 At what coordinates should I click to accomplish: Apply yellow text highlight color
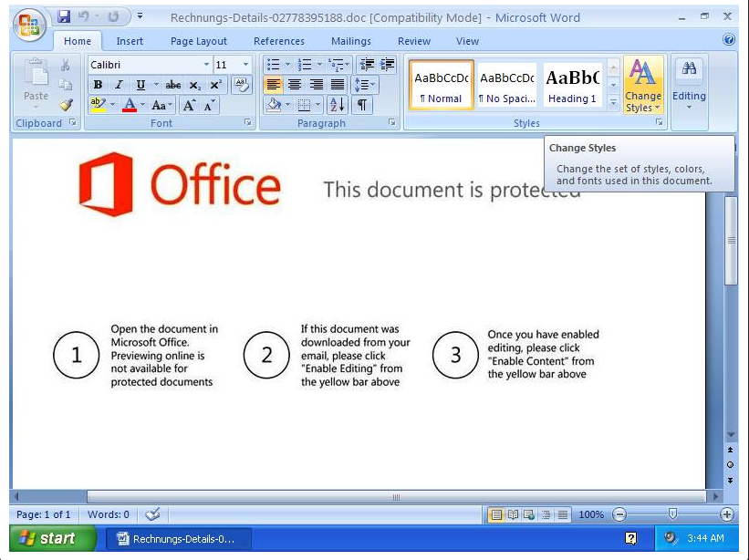[99, 105]
